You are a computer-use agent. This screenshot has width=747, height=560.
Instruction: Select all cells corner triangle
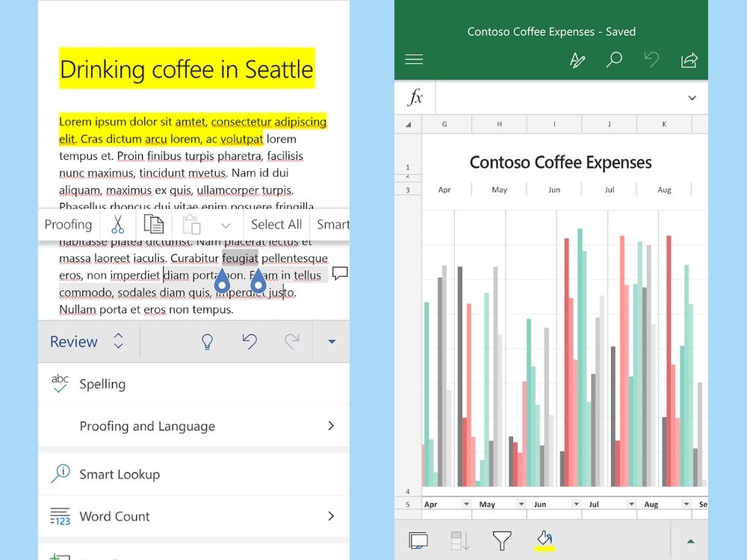tap(409, 125)
